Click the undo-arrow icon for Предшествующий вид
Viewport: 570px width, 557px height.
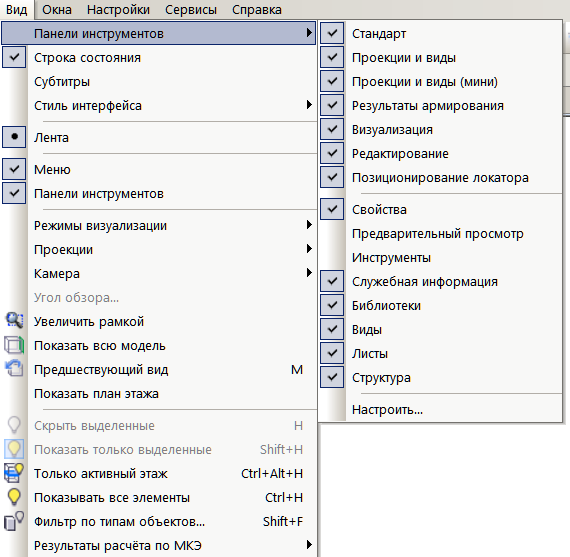(14, 368)
